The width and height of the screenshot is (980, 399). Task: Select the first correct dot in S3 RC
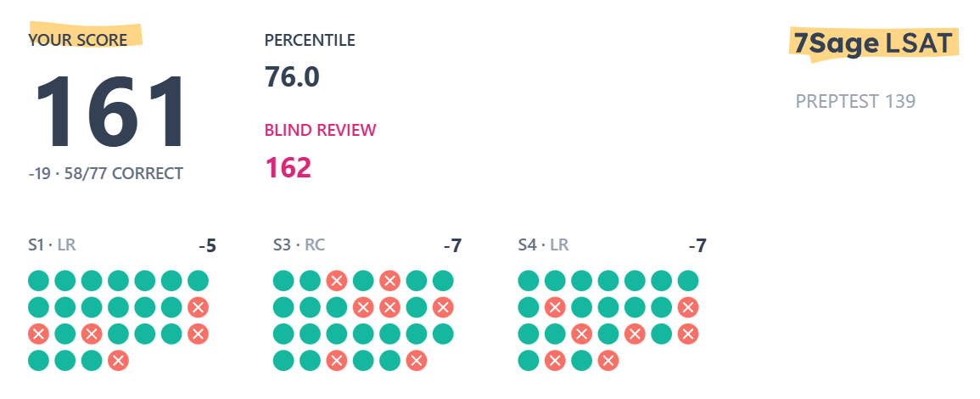[x=283, y=281]
